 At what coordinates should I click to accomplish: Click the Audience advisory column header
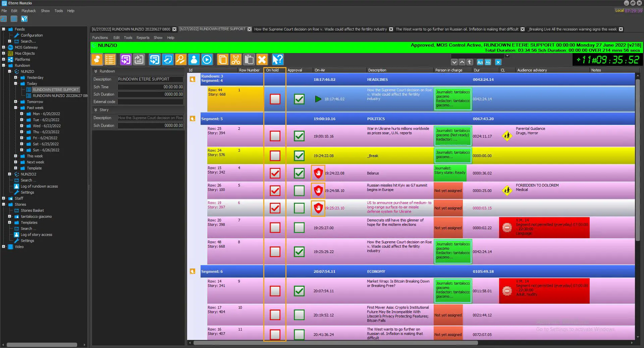pyautogui.click(x=532, y=70)
